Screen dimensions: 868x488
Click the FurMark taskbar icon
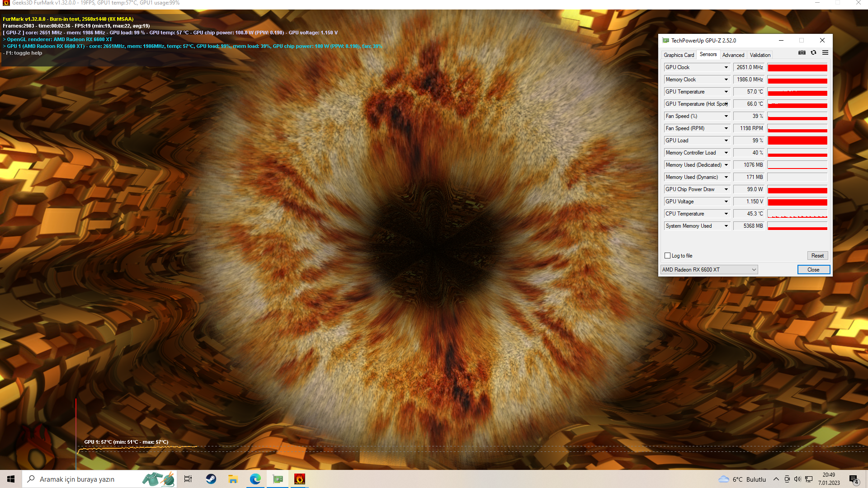[x=300, y=479]
